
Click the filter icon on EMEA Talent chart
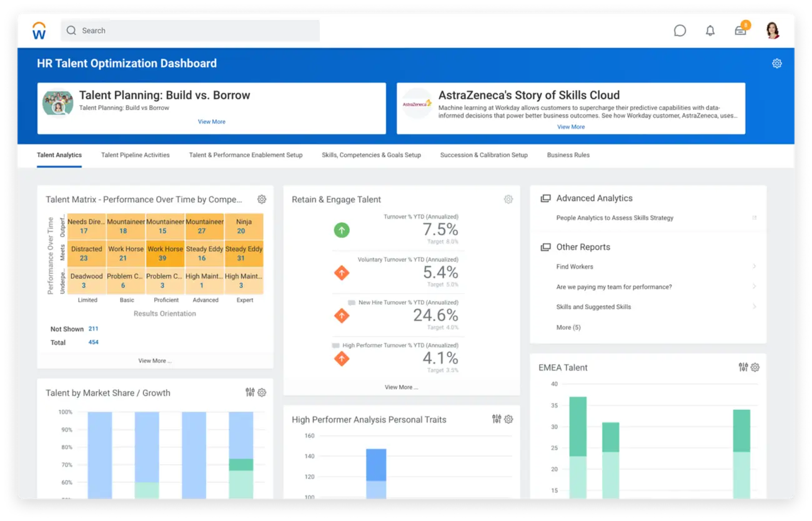pyautogui.click(x=743, y=367)
